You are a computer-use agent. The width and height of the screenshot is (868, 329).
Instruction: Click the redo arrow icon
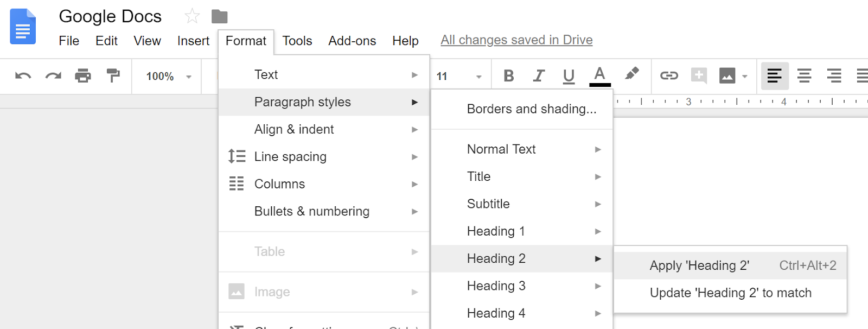pos(53,76)
